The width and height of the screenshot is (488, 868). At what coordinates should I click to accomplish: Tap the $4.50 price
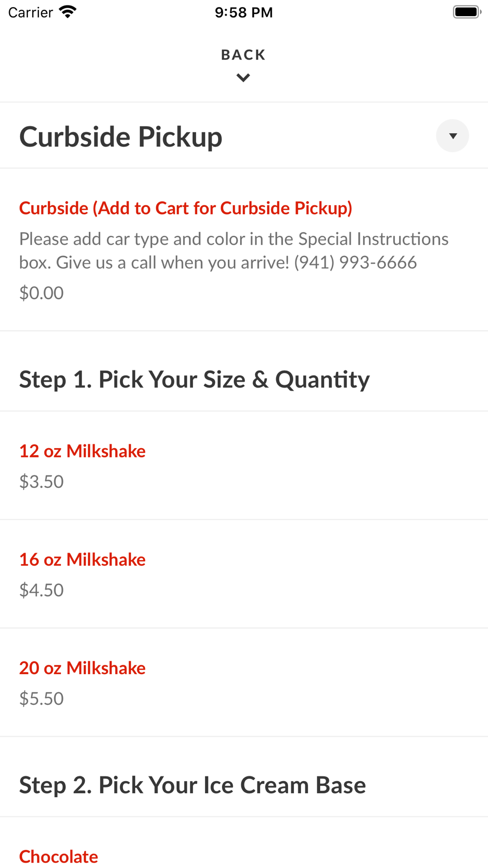(41, 590)
